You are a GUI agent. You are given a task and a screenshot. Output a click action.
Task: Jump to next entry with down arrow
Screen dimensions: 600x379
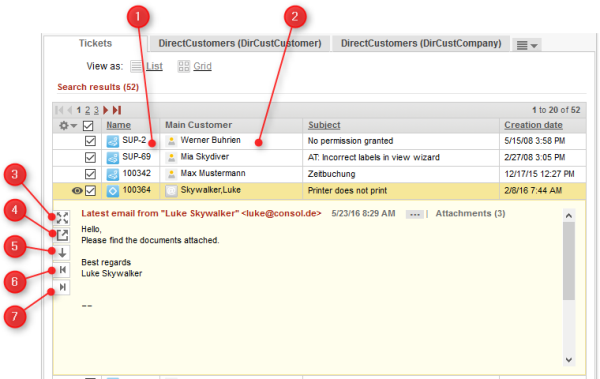pyautogui.click(x=62, y=253)
